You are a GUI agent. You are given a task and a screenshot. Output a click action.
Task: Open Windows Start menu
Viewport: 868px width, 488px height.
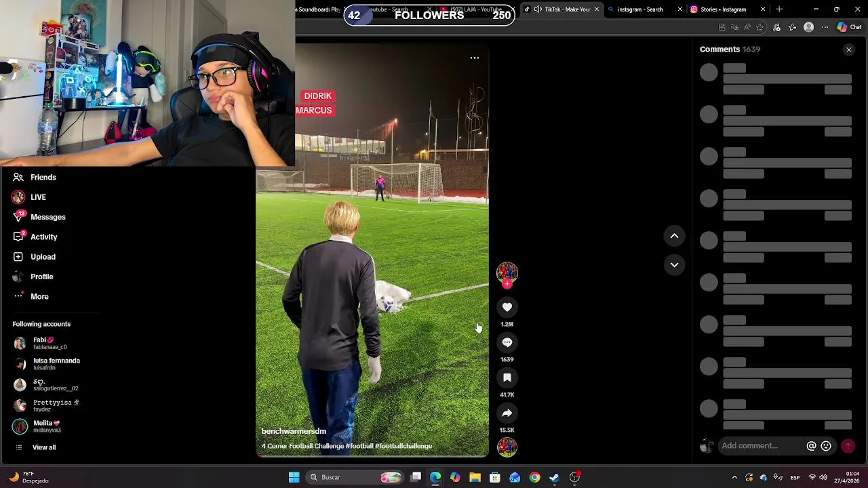[x=294, y=477]
